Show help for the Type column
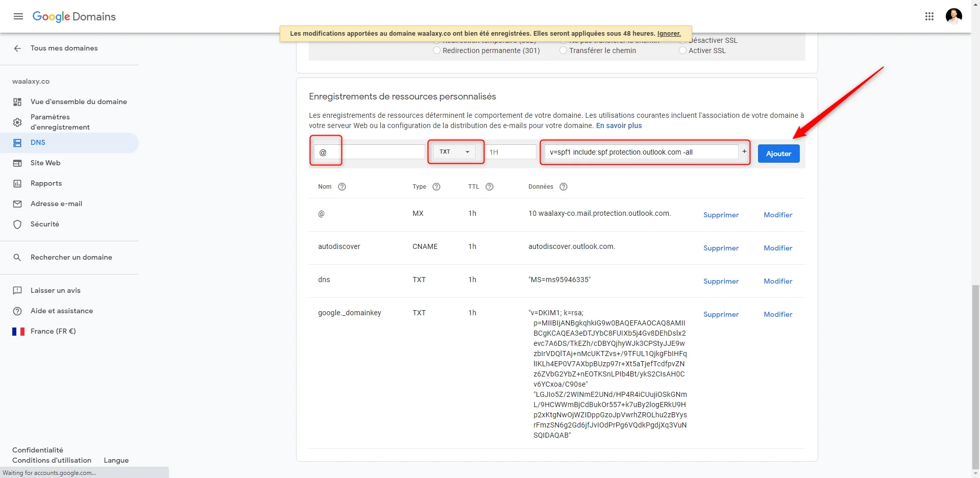 point(436,187)
